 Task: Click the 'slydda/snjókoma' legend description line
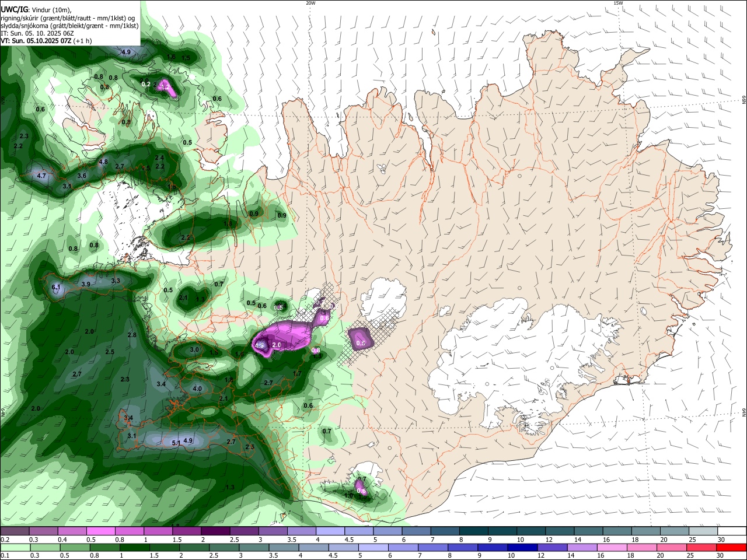coord(69,26)
